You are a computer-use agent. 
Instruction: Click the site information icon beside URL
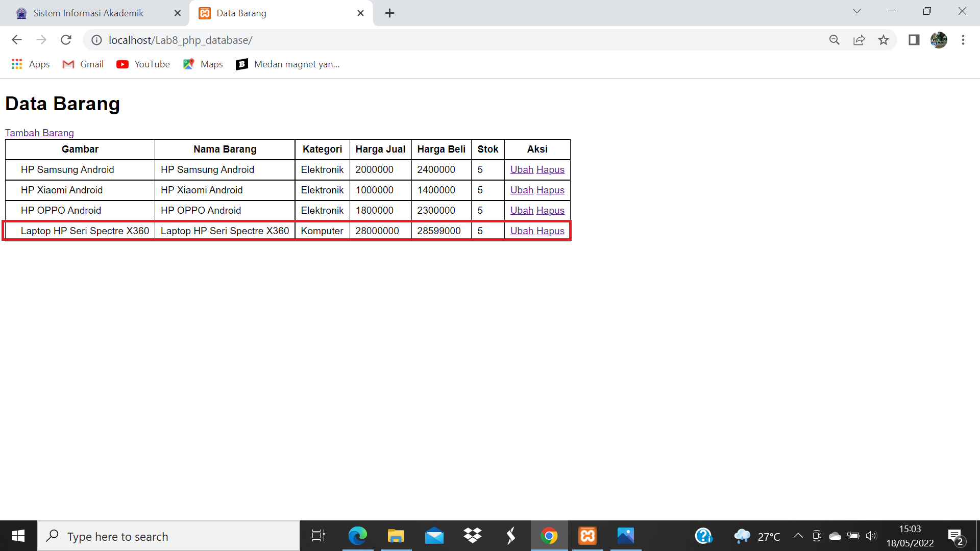click(x=96, y=40)
